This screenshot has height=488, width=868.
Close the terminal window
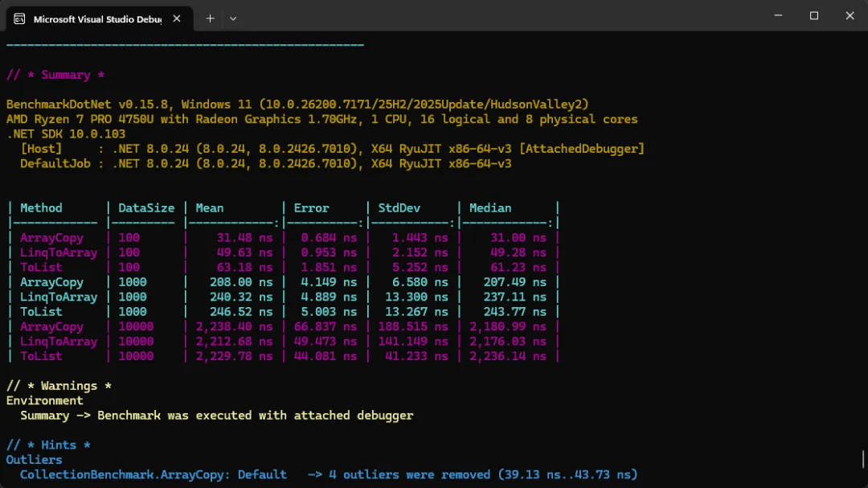(850, 15)
